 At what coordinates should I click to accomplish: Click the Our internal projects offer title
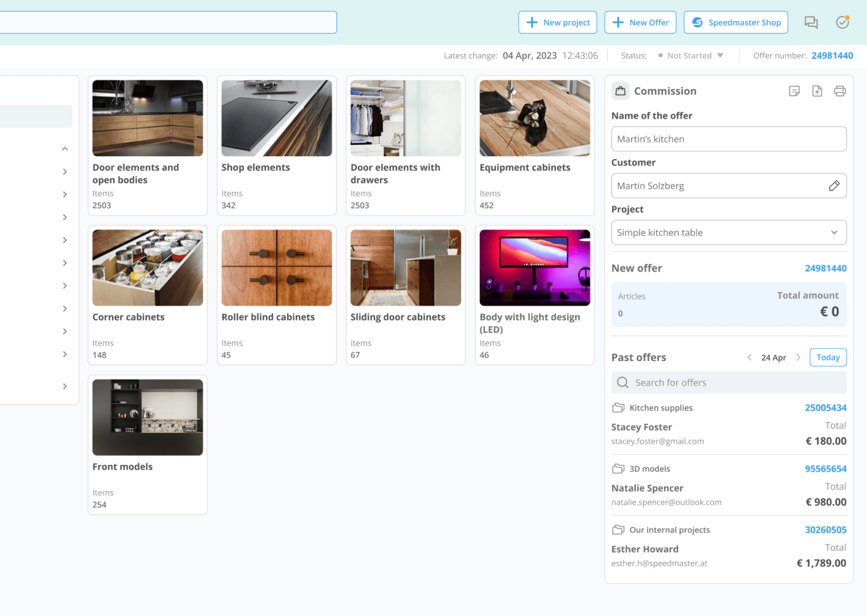[669, 530]
